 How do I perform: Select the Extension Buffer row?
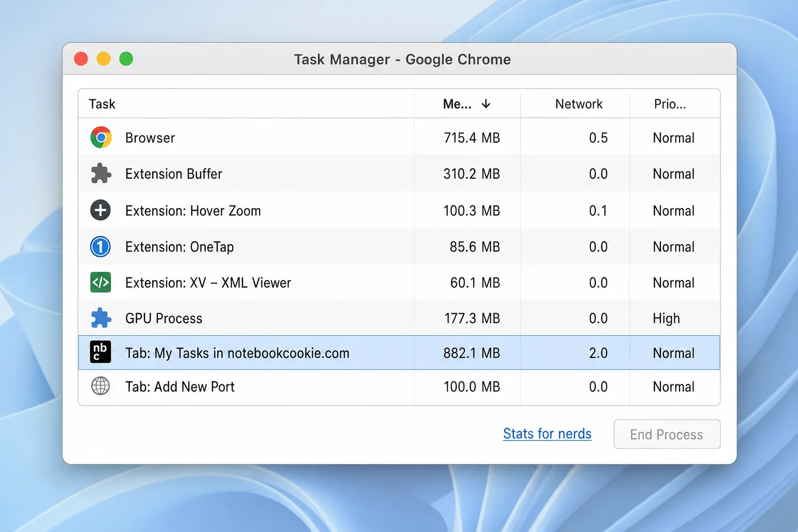tap(399, 174)
